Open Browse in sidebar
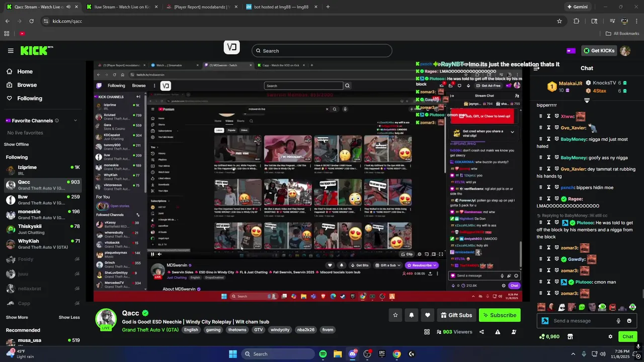This screenshot has width=644, height=362. [27, 85]
